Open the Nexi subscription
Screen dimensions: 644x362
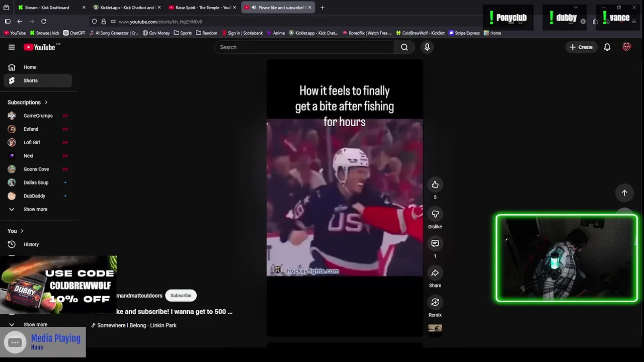pos(38,156)
